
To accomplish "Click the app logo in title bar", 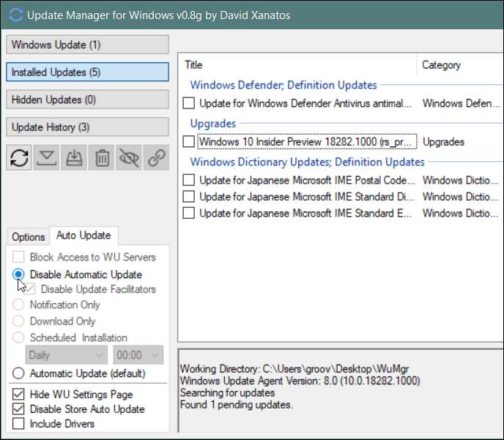I will [16, 15].
